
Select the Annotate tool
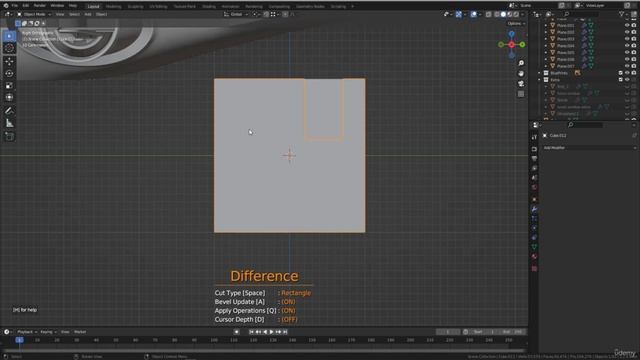pyautogui.click(x=9, y=111)
